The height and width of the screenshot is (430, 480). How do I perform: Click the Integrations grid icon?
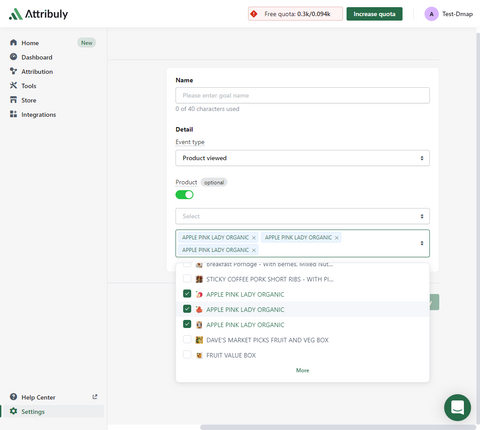pos(13,114)
